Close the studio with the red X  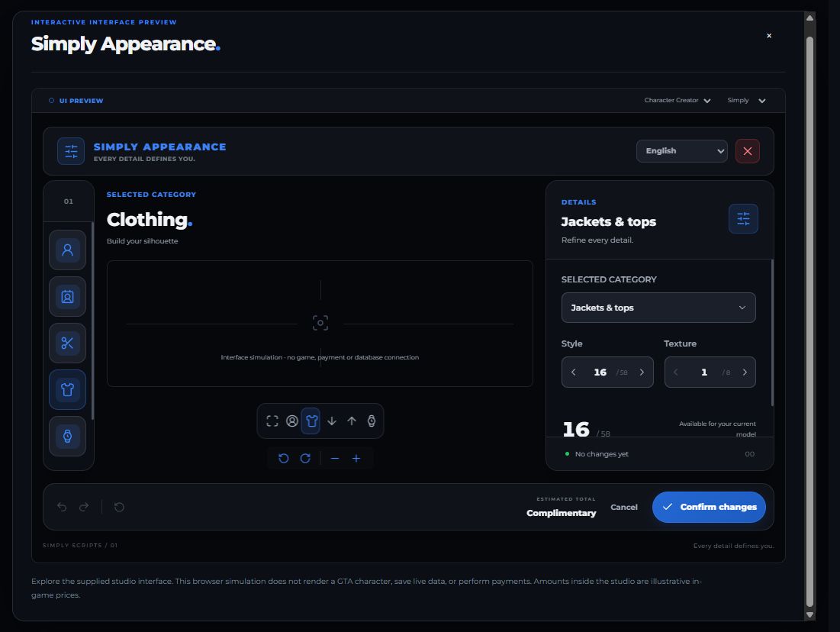tap(748, 151)
